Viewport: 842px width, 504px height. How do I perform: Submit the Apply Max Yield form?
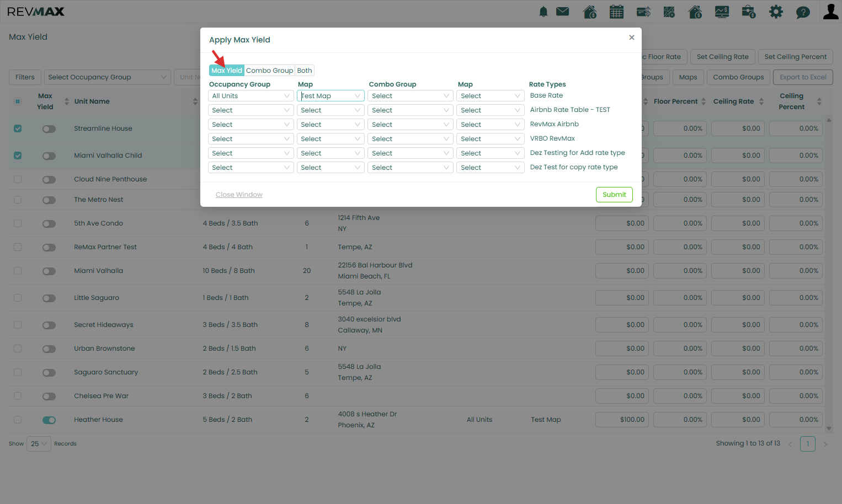click(614, 195)
